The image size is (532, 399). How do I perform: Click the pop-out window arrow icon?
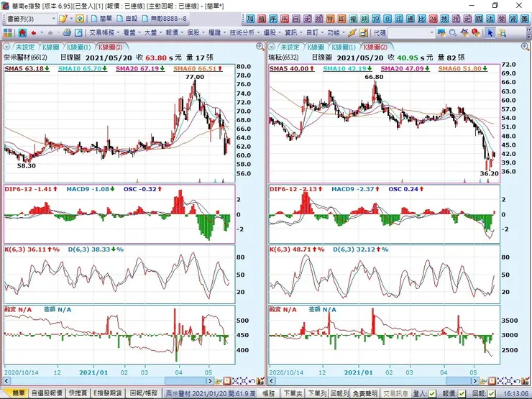(78, 33)
